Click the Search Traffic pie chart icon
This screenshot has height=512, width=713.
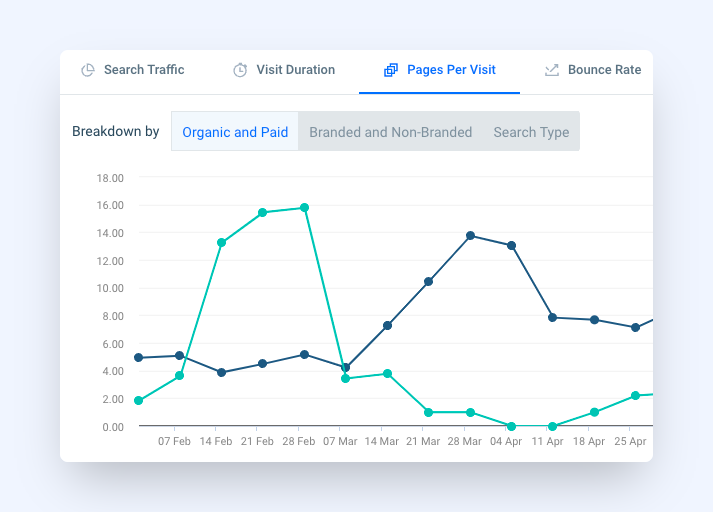point(88,70)
